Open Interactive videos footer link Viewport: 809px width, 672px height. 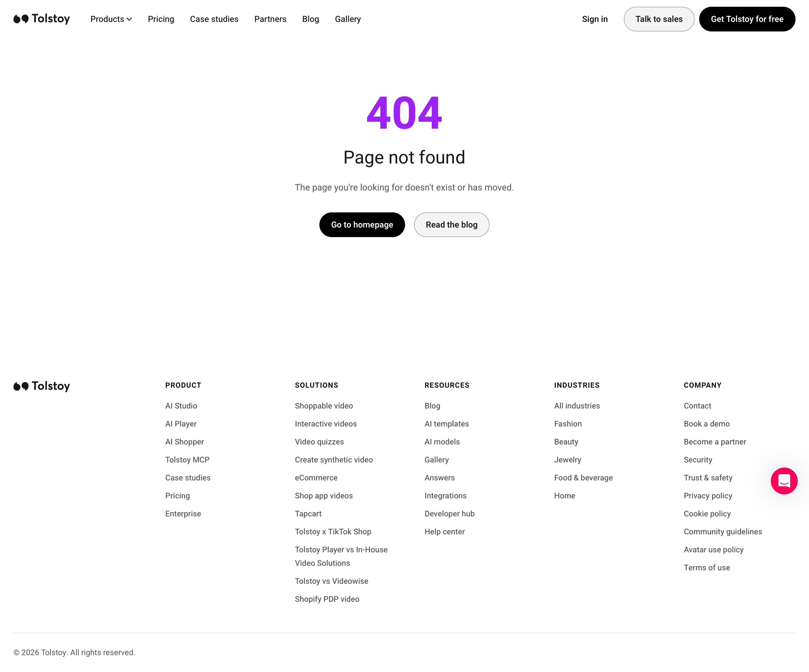pyautogui.click(x=326, y=424)
